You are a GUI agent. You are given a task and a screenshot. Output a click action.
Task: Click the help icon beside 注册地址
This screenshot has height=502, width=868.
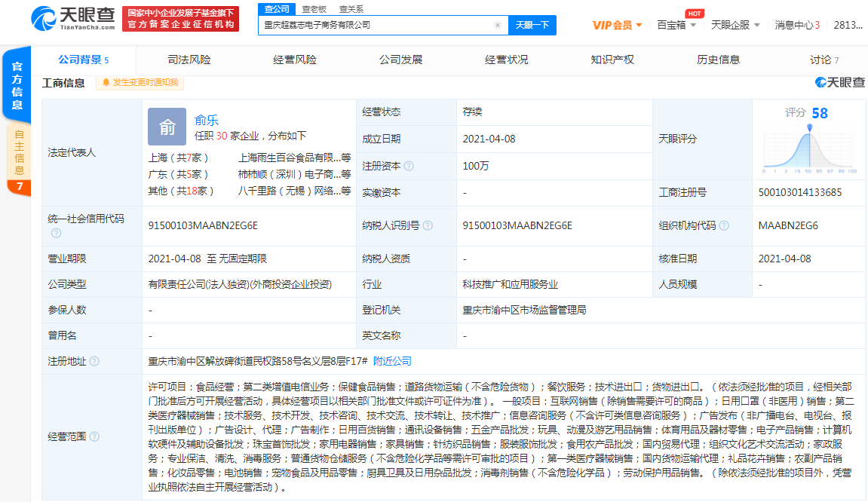pos(94,362)
